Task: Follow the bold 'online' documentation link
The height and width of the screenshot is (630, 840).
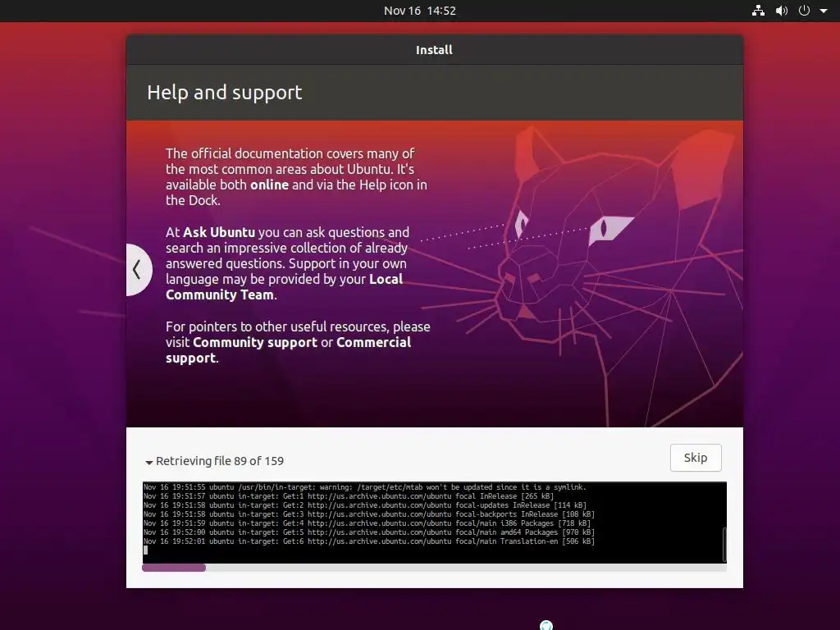Action: (269, 185)
